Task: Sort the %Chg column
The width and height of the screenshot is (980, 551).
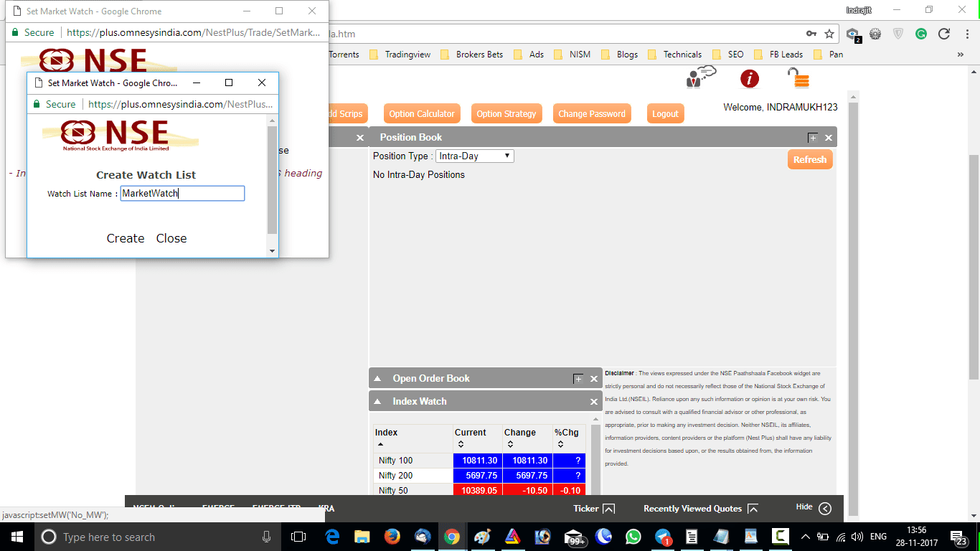Action: click(x=560, y=445)
